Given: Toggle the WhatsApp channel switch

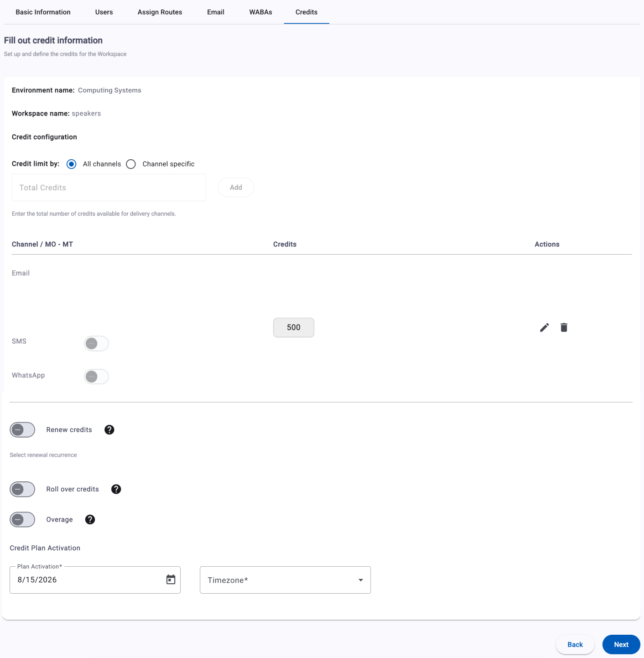Looking at the screenshot, I should click(x=96, y=376).
